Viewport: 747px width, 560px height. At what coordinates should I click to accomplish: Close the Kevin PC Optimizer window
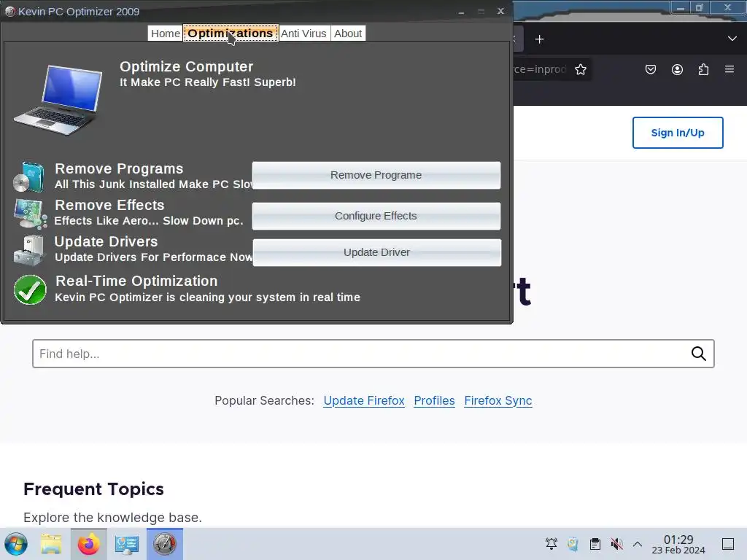(500, 11)
